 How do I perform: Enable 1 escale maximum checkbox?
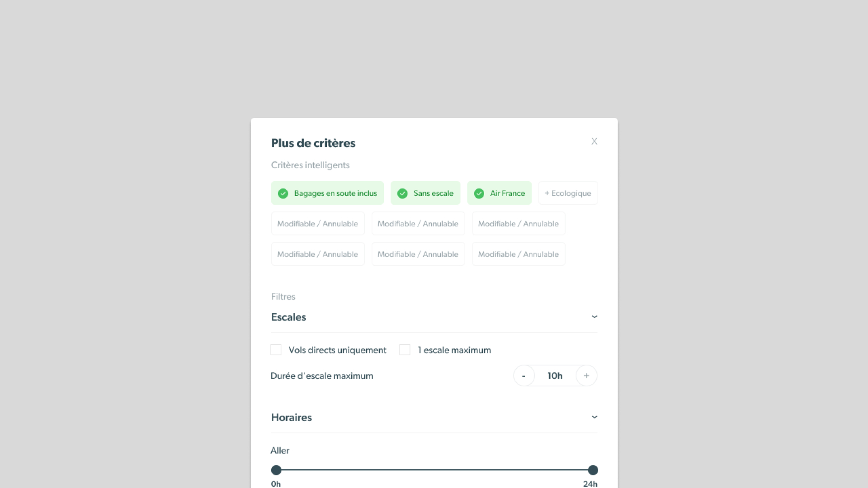coord(405,350)
